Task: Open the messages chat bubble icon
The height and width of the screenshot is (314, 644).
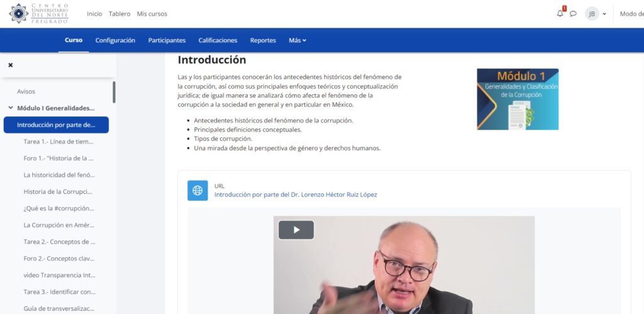Action: pyautogui.click(x=573, y=14)
